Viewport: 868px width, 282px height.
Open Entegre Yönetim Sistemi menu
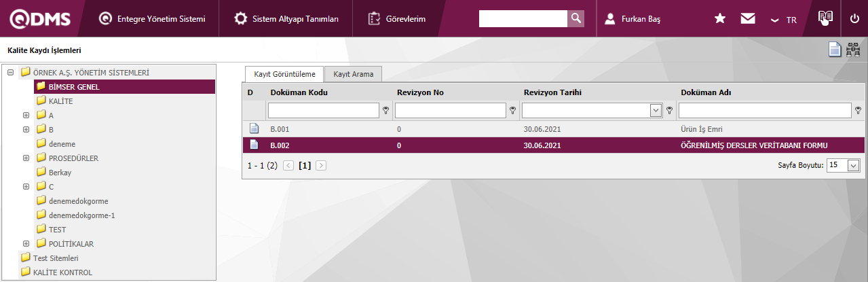pyautogui.click(x=152, y=19)
